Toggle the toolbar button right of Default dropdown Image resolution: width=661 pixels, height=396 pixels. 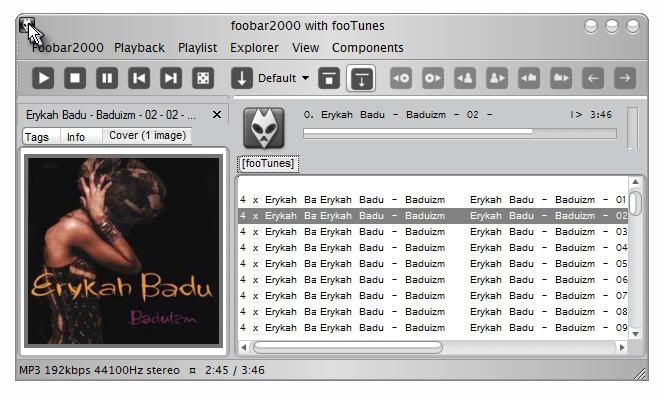click(329, 78)
